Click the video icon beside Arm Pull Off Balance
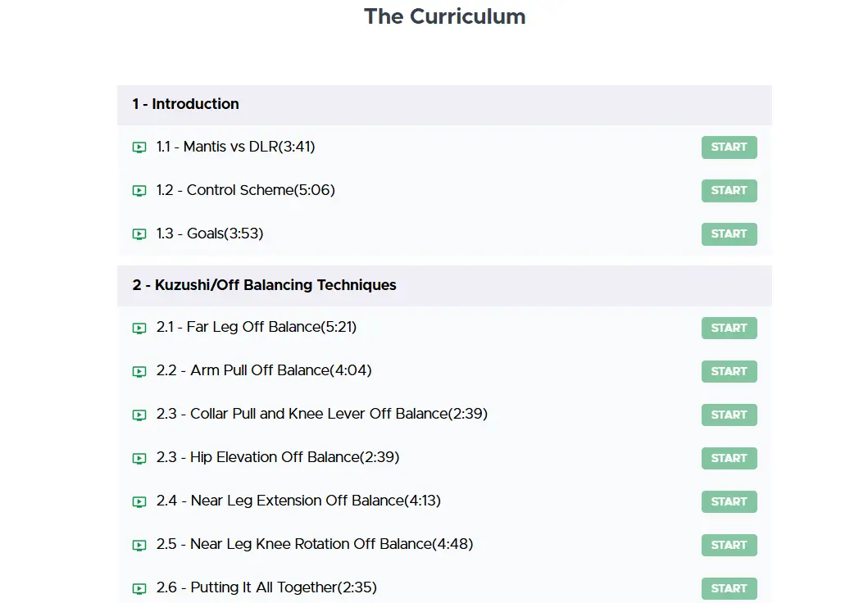The image size is (868, 603). click(139, 371)
